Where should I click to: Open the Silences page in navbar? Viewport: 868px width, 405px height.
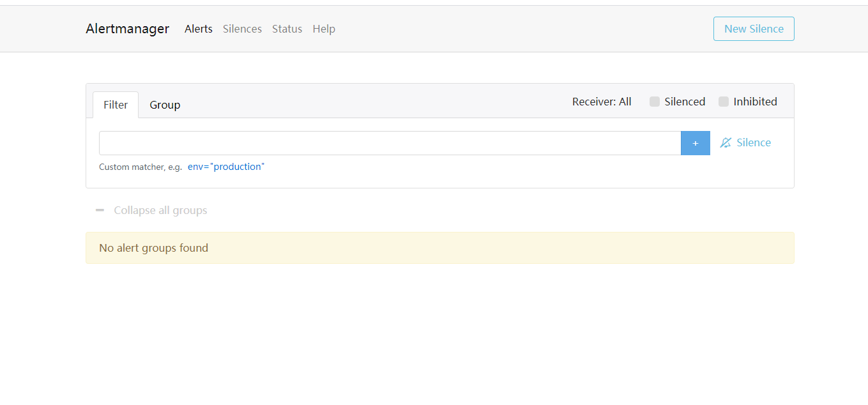click(242, 29)
